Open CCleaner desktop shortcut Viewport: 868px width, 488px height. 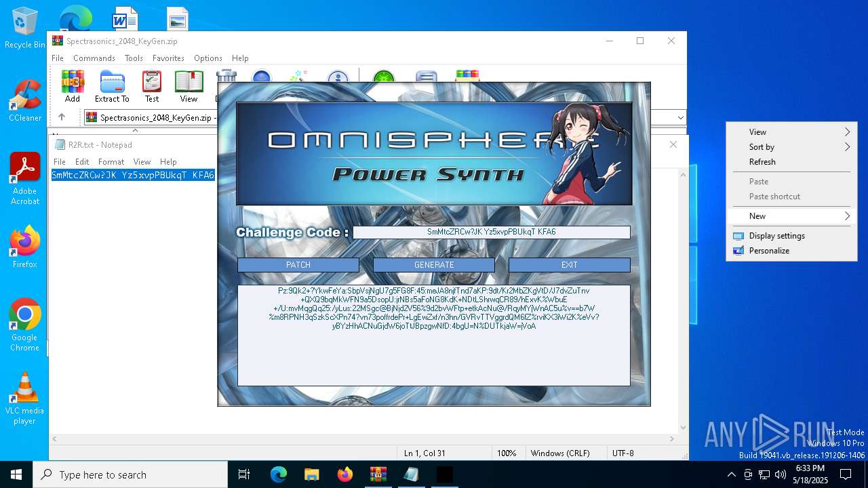click(24, 101)
